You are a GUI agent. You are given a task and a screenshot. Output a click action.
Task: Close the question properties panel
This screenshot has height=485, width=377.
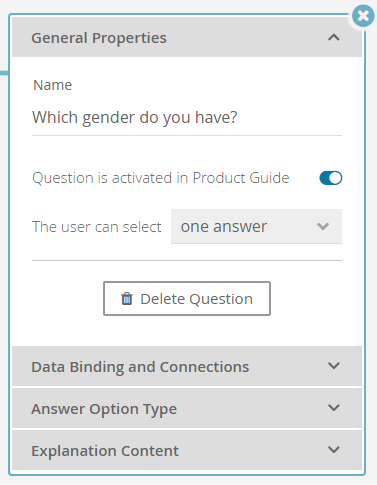(363, 16)
